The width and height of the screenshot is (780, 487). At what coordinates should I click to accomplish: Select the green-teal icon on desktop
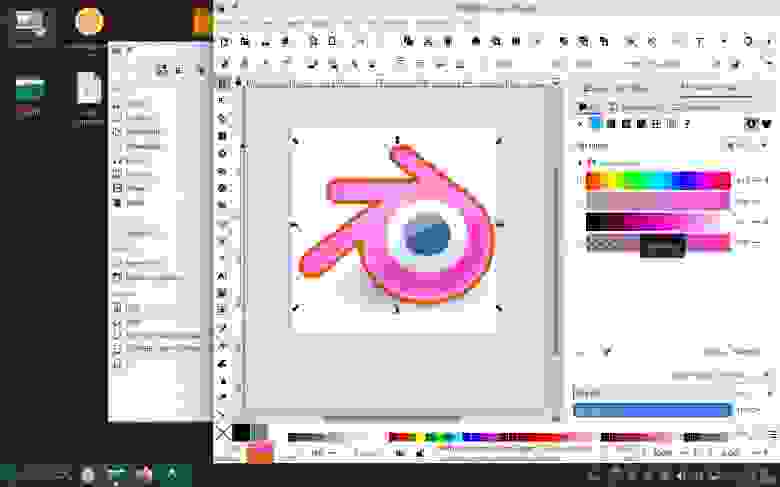[x=29, y=90]
